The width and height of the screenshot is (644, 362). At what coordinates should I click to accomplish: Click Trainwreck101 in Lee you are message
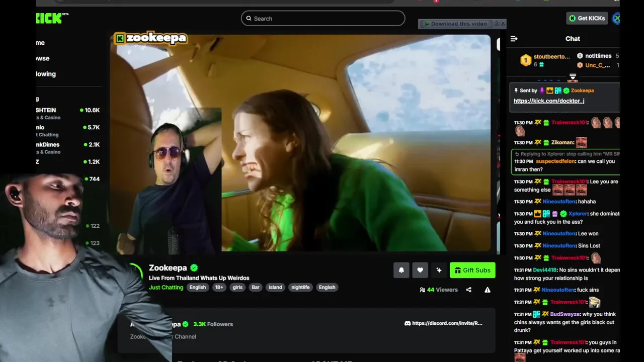point(568,182)
